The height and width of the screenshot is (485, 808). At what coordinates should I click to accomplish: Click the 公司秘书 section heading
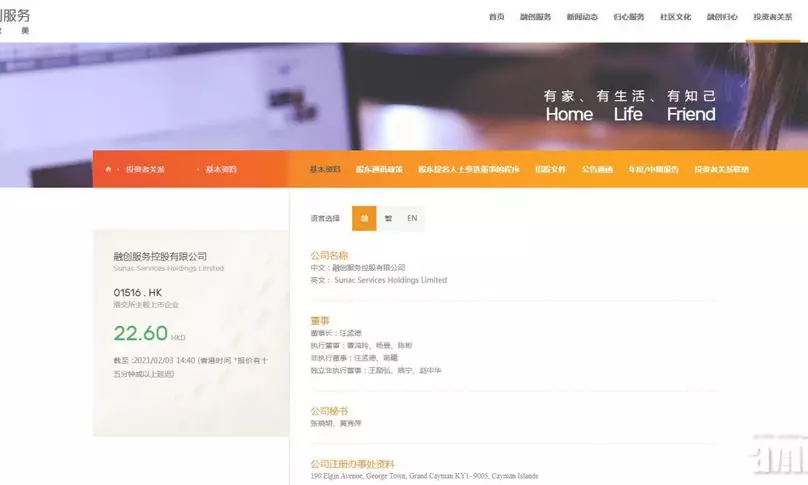pyautogui.click(x=329, y=411)
